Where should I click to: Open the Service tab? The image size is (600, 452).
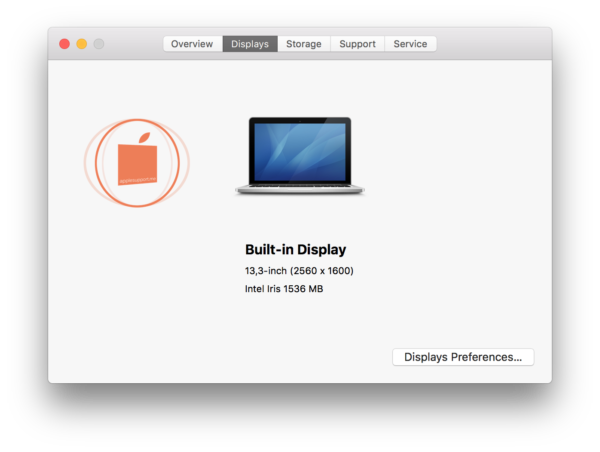point(410,44)
